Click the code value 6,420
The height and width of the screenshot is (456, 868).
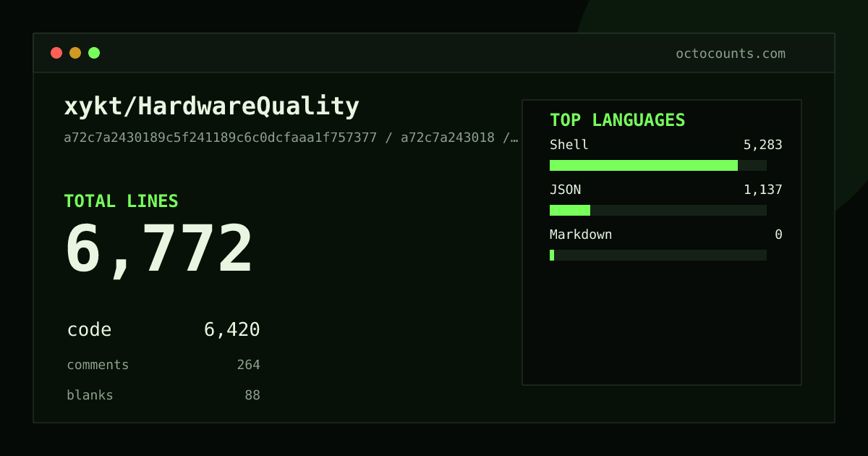point(231,330)
